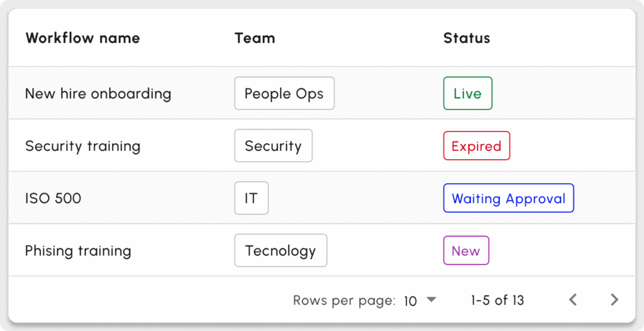Click the 1-5 of 13 page indicator
Image resolution: width=644 pixels, height=331 pixels.
tap(497, 300)
